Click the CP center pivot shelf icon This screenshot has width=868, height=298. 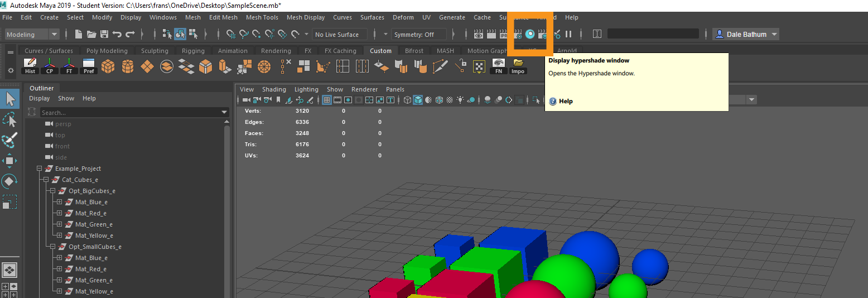[50, 66]
